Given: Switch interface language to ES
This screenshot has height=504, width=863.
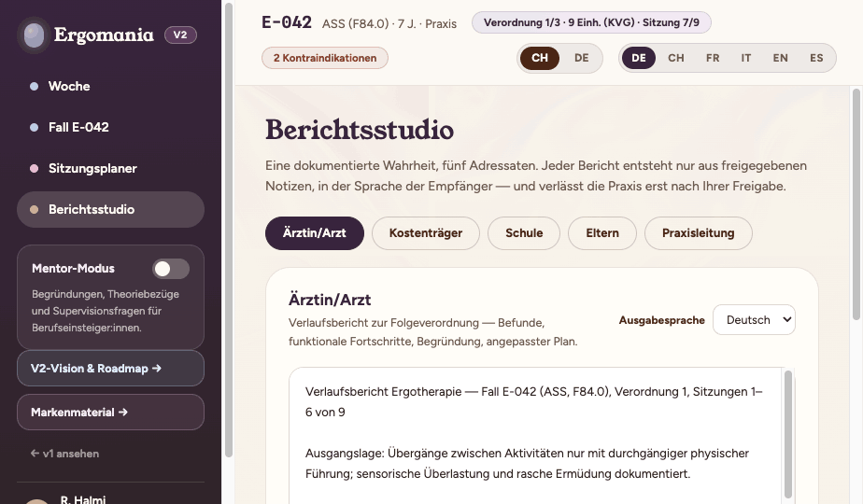Looking at the screenshot, I should coord(816,58).
